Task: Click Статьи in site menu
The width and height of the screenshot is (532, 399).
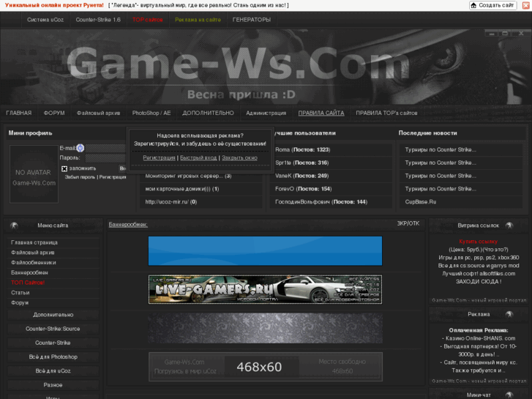Action: 20,293
